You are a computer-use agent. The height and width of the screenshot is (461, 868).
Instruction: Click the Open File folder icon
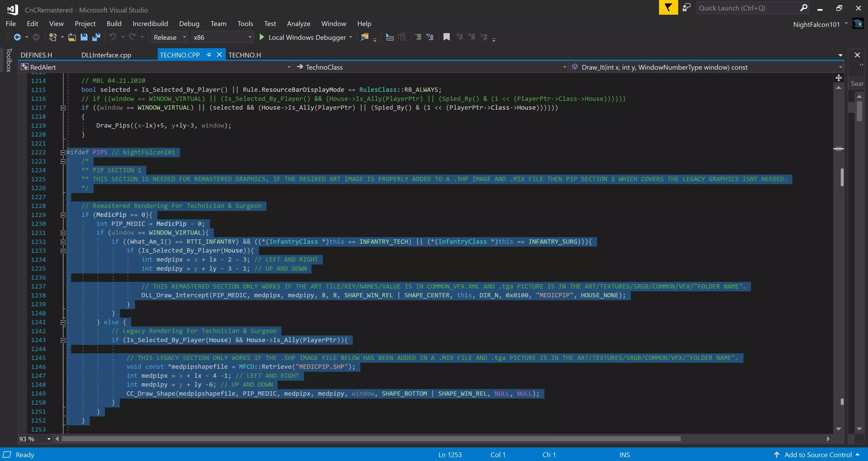tap(71, 37)
